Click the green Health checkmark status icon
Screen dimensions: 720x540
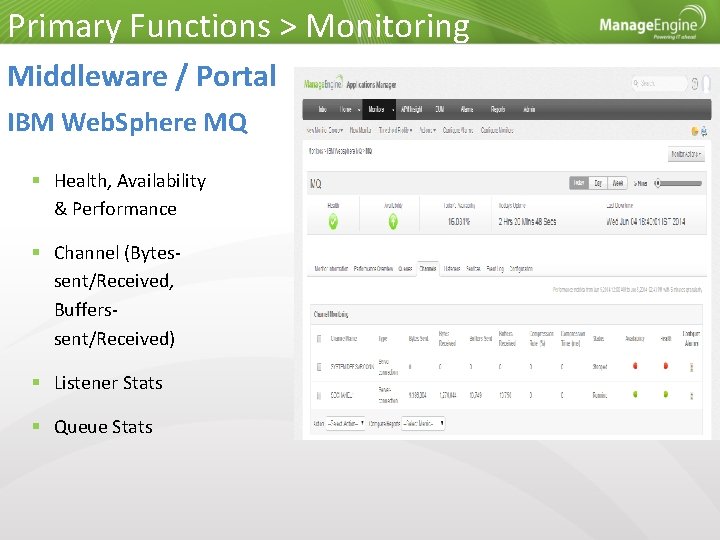click(333, 222)
